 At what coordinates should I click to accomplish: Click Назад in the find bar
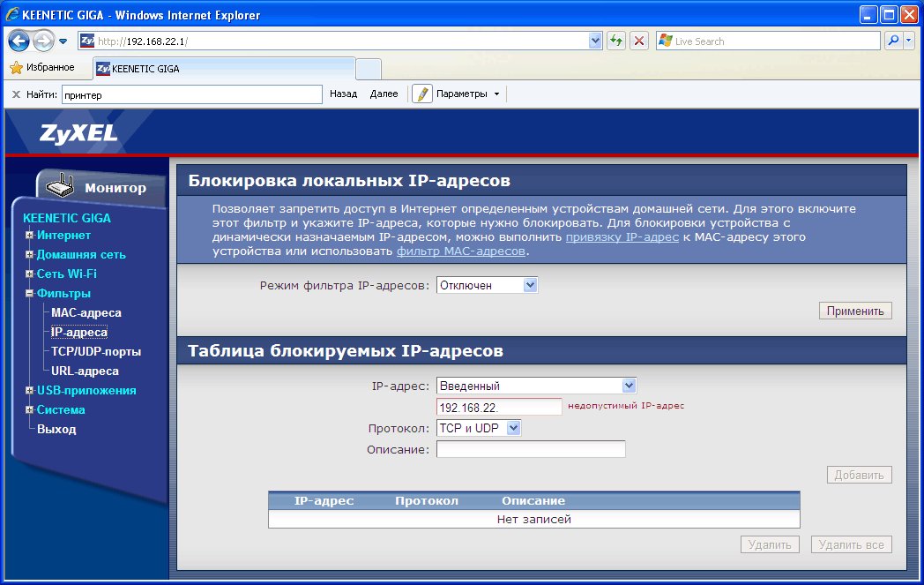click(x=344, y=94)
